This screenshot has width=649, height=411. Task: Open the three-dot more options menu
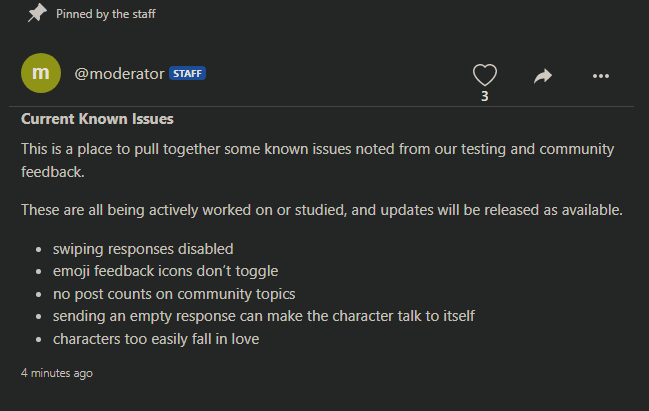pyautogui.click(x=601, y=76)
